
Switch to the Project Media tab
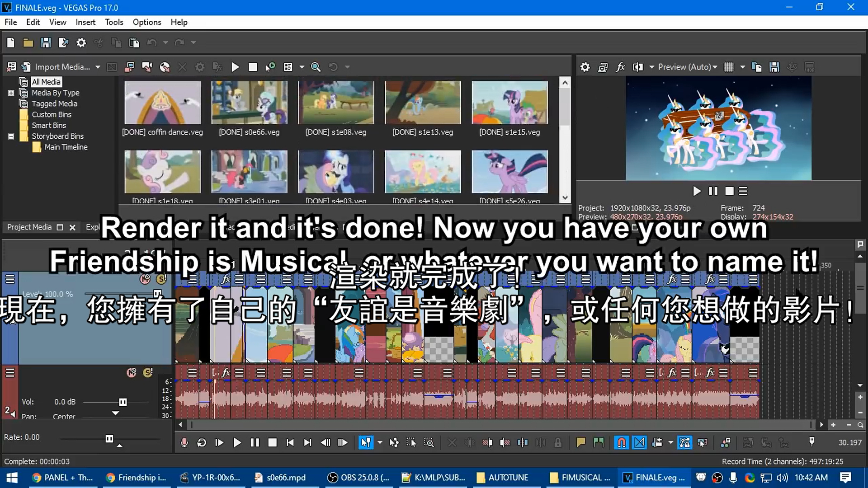coord(29,227)
